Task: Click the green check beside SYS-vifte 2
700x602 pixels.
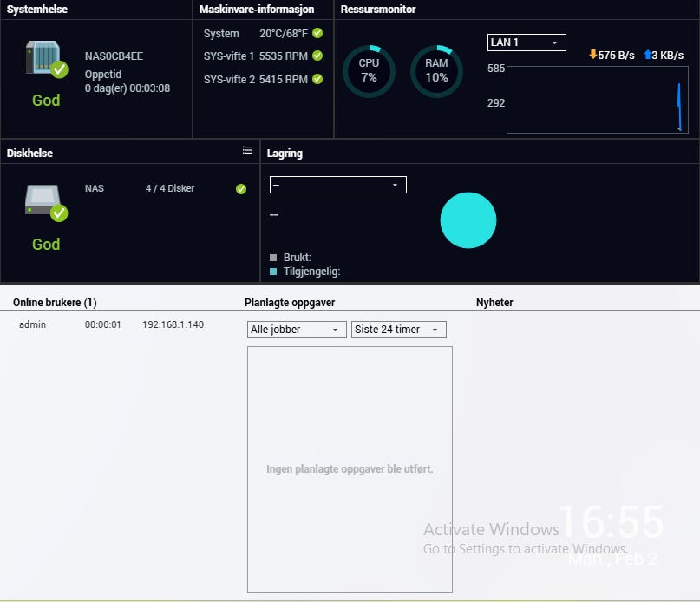Action: [x=317, y=79]
